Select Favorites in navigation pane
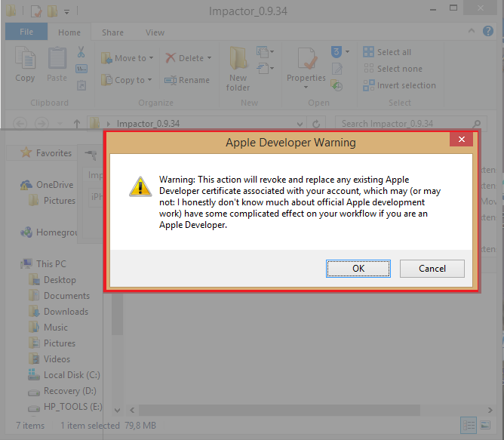The width and height of the screenshot is (504, 440). point(45,152)
